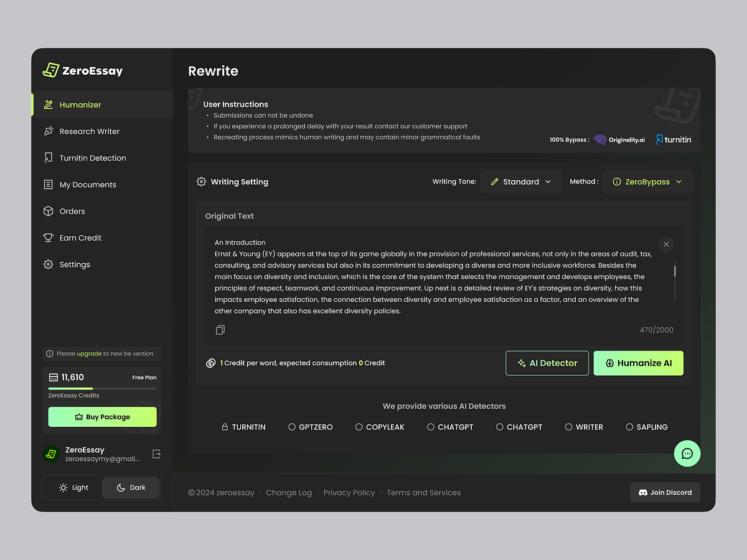Click the Research Writer pen icon
Image resolution: width=747 pixels, height=560 pixels.
coord(48,131)
